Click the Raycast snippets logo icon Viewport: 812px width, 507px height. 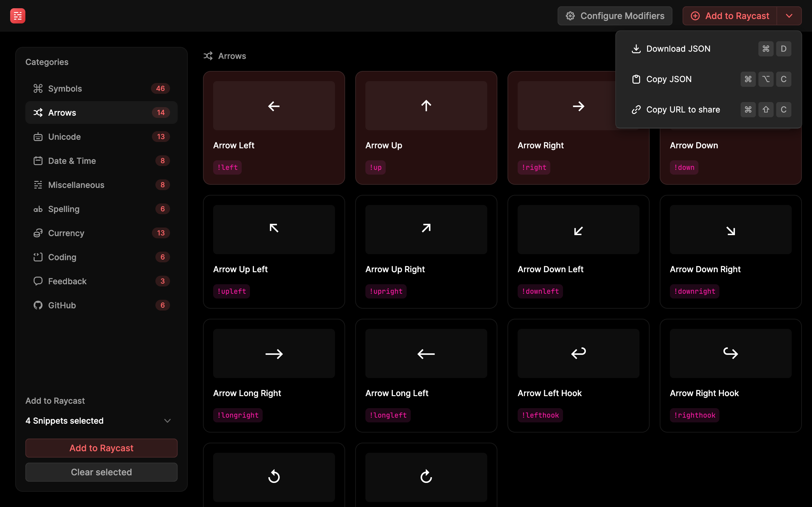pos(17,16)
